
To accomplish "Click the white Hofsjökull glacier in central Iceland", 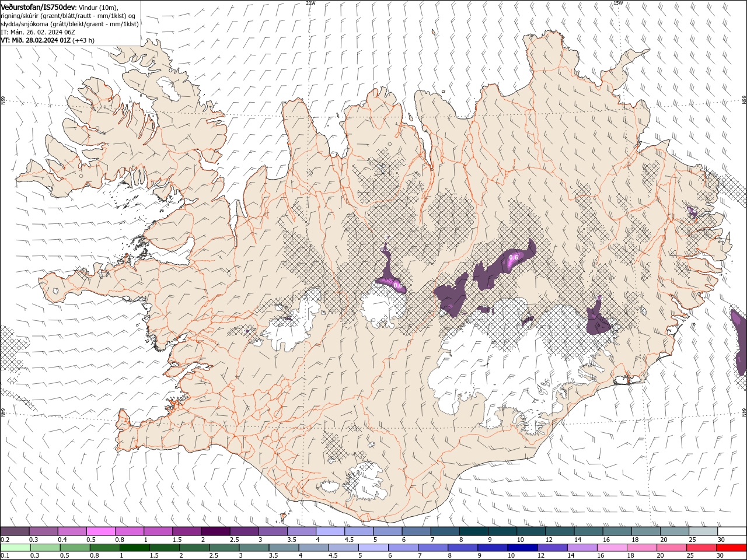I will tap(382, 306).
